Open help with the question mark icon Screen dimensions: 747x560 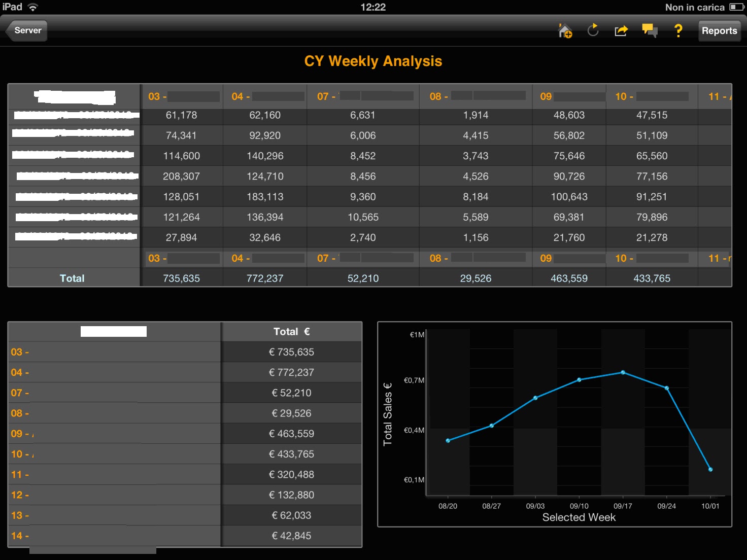(x=678, y=31)
